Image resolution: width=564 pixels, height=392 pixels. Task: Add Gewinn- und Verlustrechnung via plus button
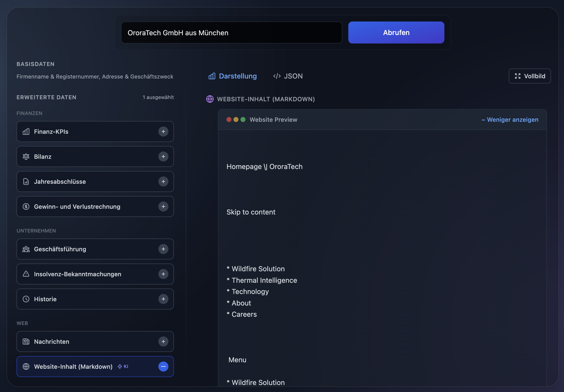pyautogui.click(x=163, y=206)
